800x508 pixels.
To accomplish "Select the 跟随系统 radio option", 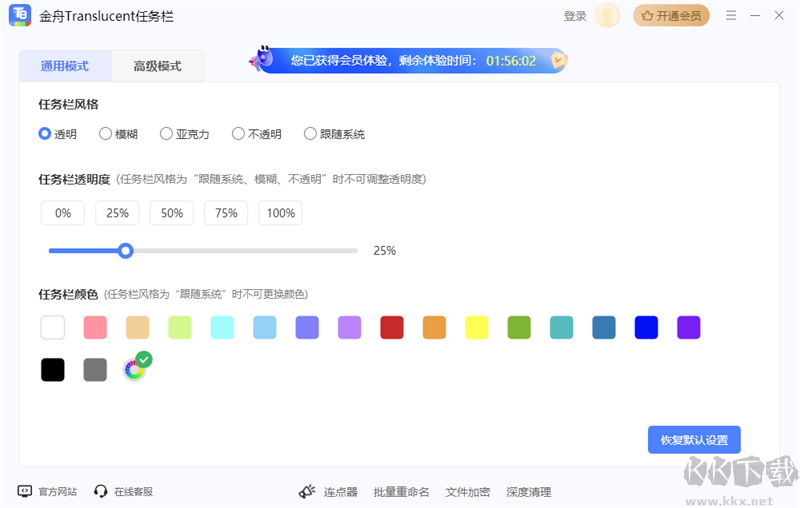I will 310,133.
